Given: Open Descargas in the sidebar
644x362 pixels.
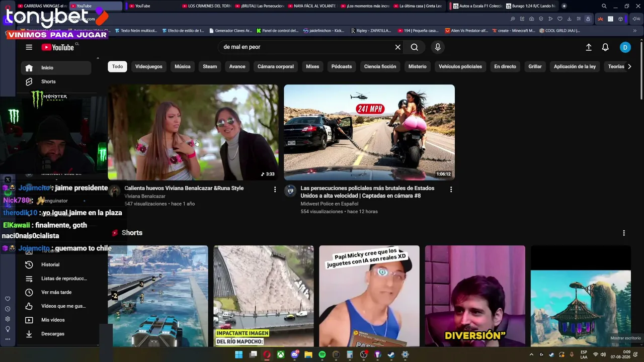Looking at the screenshot, I should 56,334.
